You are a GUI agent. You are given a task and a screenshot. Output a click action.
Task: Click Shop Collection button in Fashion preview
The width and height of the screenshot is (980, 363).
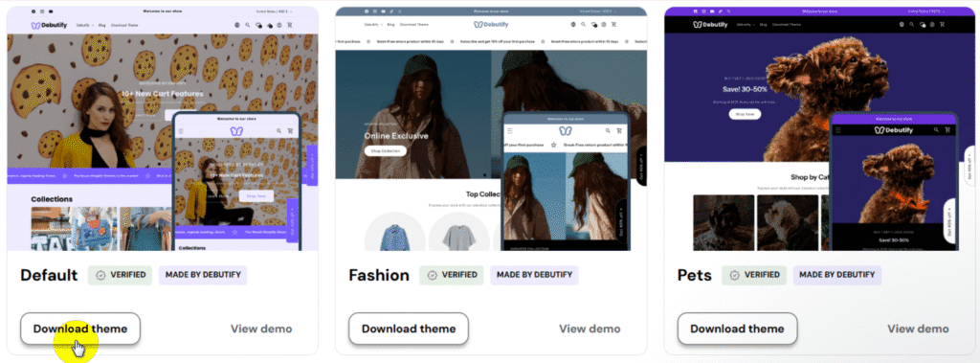(385, 150)
